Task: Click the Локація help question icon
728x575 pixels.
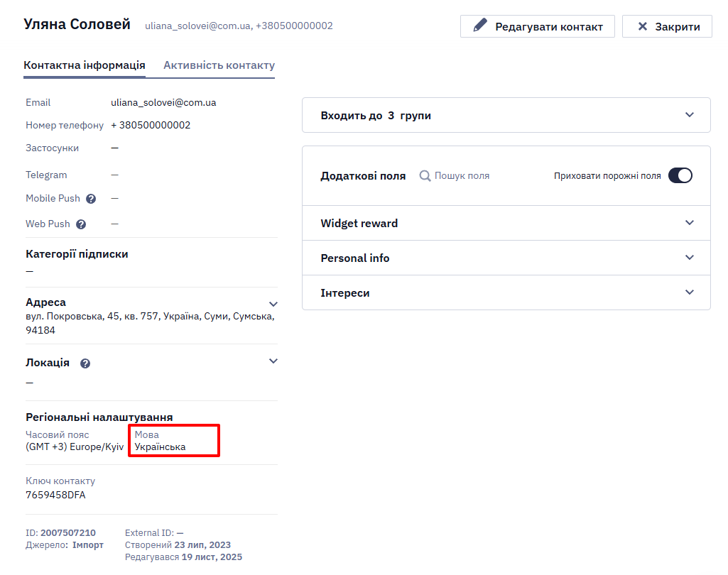Action: pos(85,363)
